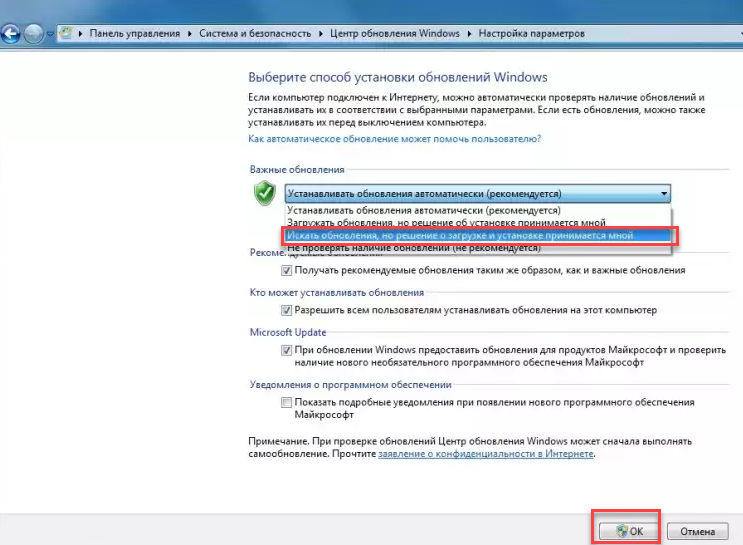Toggle 'Разрешить всем пользователям устанавливать обновления' checkbox
743x545 pixels.
[x=287, y=311]
